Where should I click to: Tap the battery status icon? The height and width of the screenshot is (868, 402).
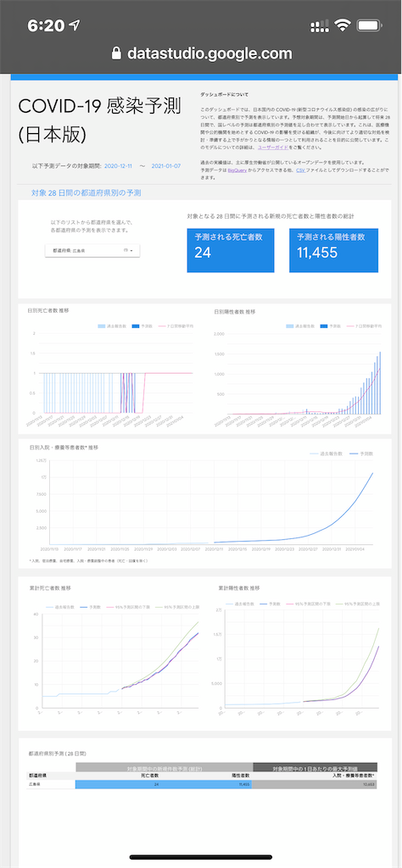coord(368,25)
